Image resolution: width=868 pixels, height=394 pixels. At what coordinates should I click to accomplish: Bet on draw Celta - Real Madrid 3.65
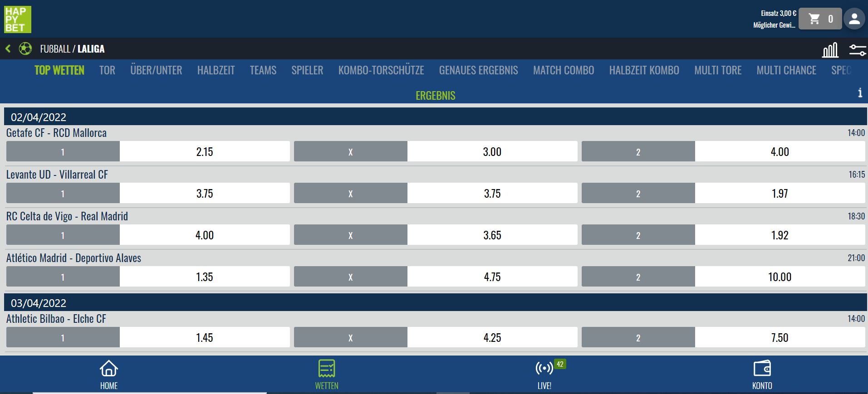coord(436,235)
